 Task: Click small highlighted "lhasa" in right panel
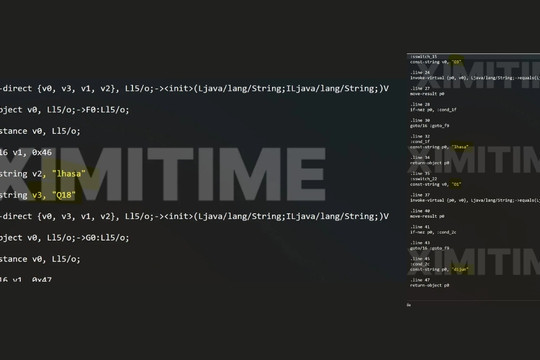pyautogui.click(x=460, y=147)
